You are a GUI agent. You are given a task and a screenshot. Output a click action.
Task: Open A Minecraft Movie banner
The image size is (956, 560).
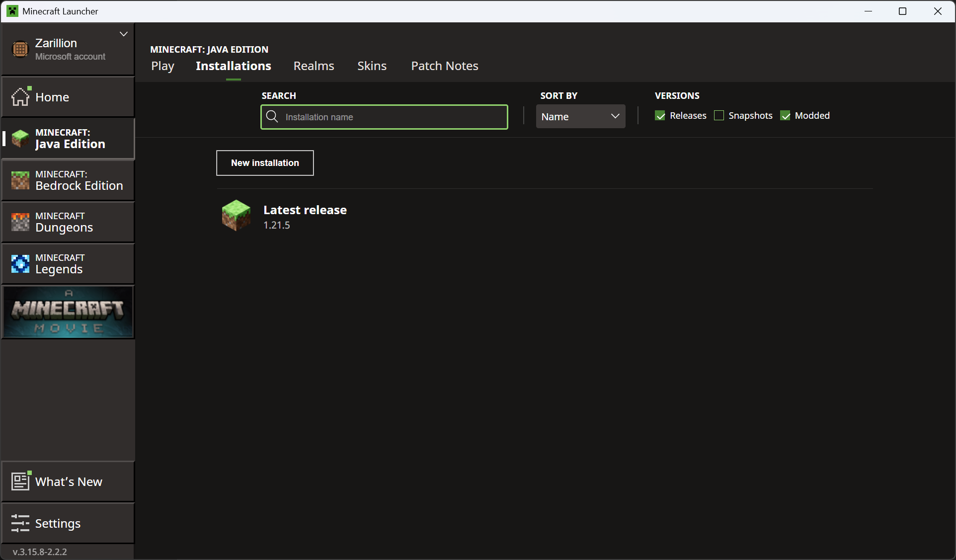click(69, 312)
